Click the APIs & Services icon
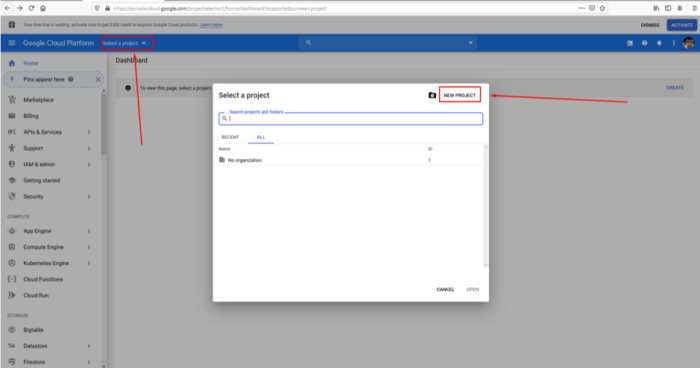This screenshot has height=368, width=700. click(12, 132)
